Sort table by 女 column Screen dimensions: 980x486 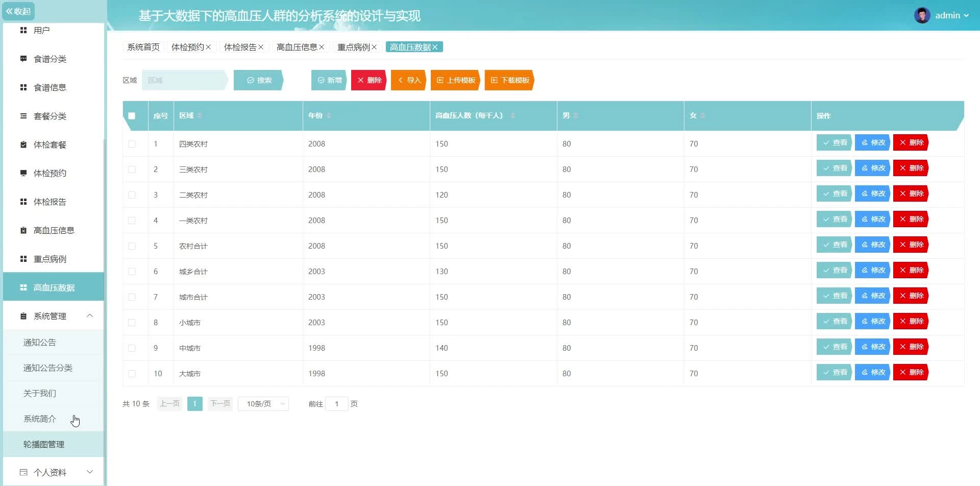(x=703, y=116)
